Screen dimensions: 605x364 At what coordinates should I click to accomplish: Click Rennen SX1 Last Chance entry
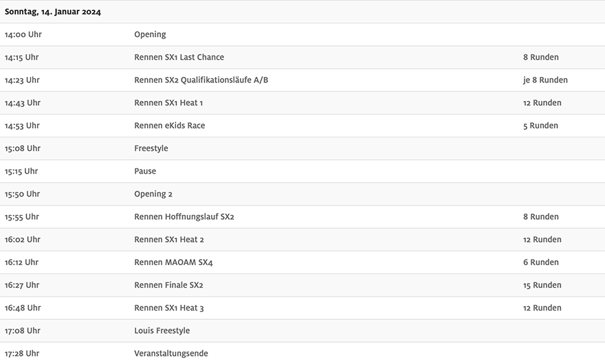[x=179, y=57]
